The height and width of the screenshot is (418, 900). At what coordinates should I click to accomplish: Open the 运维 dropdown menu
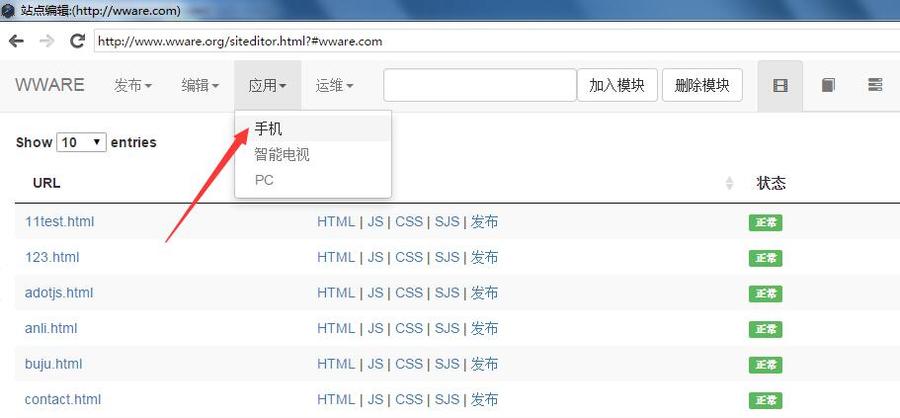pyautogui.click(x=335, y=86)
